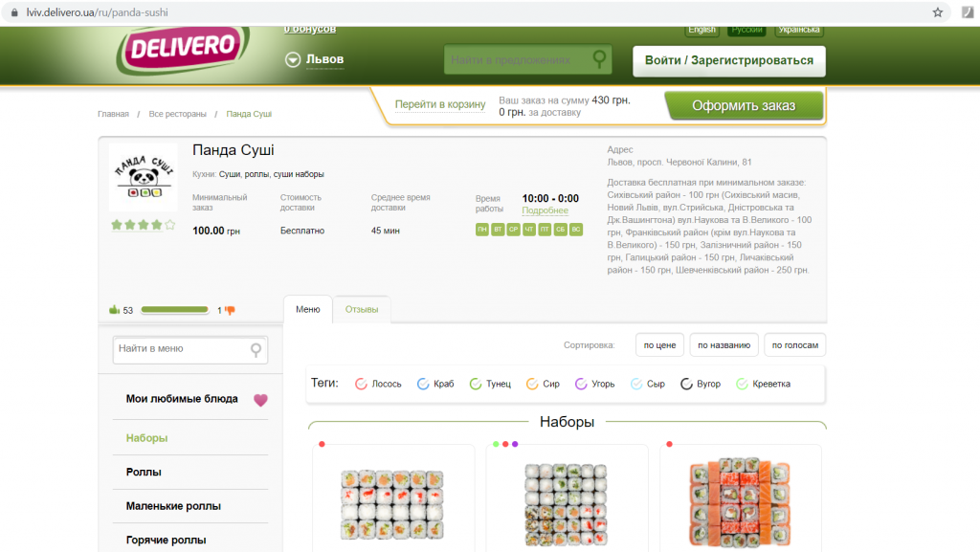
Task: Open the Львов city dropdown
Action: (x=315, y=59)
